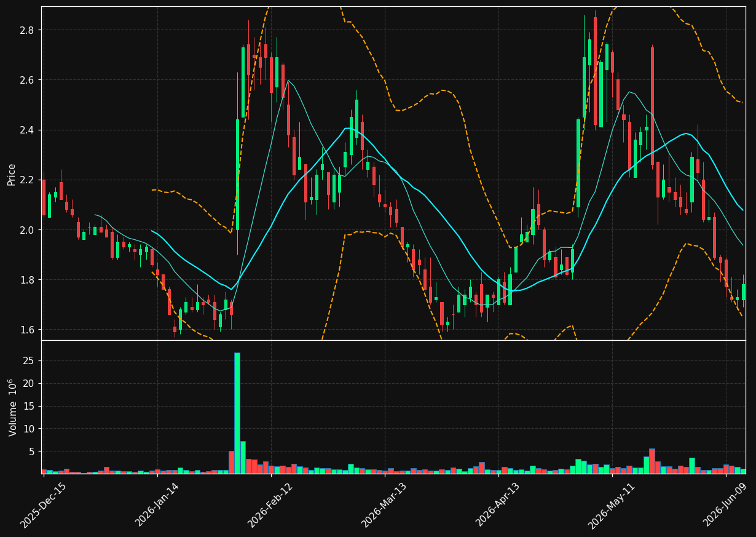Viewport: 756px width, 537px height.
Task: Click the 25 volume tick label
Action: (30, 361)
